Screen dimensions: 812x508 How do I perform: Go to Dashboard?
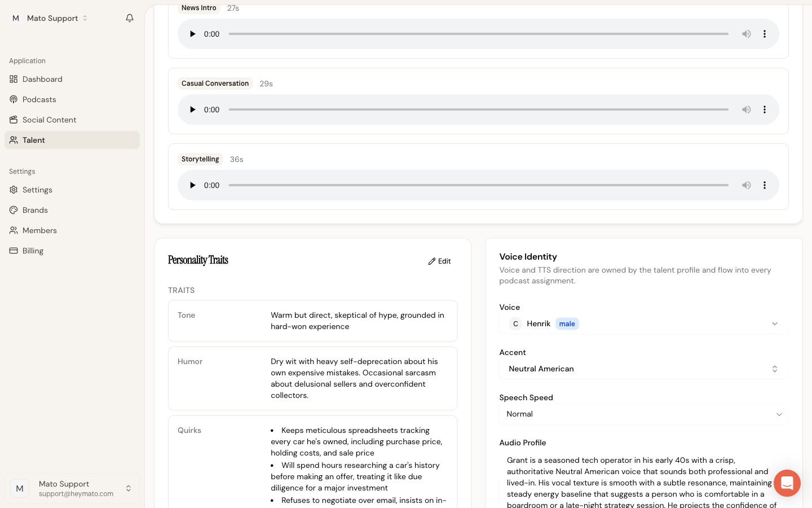pyautogui.click(x=72, y=79)
